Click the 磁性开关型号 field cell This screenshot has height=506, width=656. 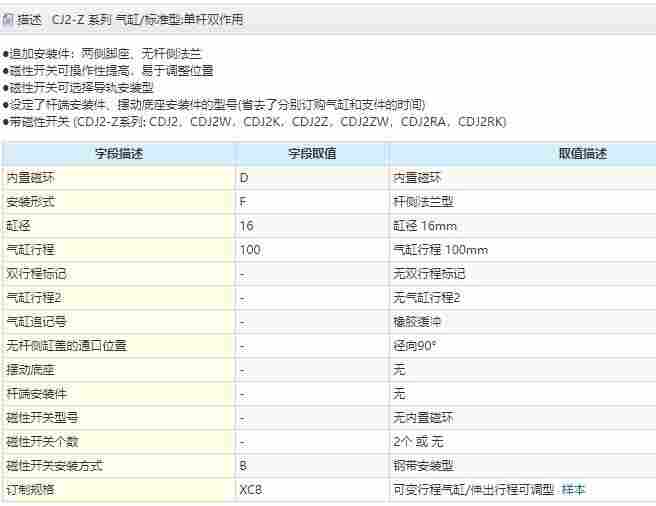pyautogui.click(x=119, y=418)
